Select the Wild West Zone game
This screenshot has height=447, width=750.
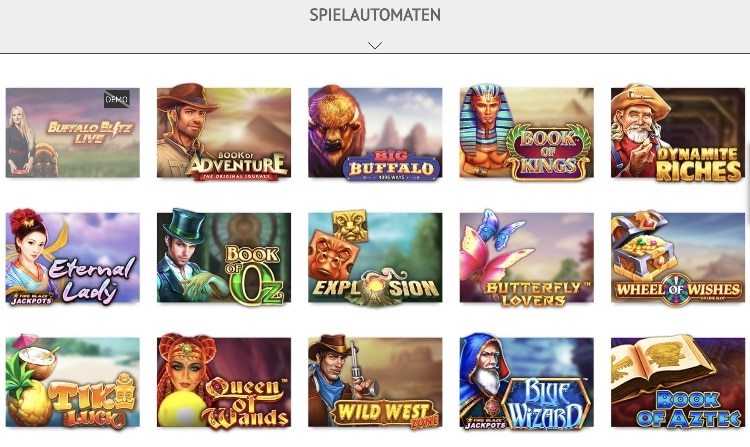(375, 382)
